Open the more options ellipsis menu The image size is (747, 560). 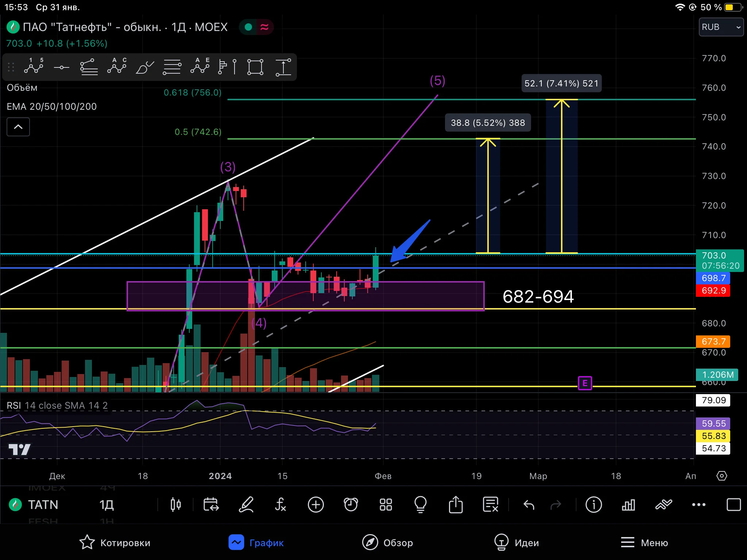(698, 505)
